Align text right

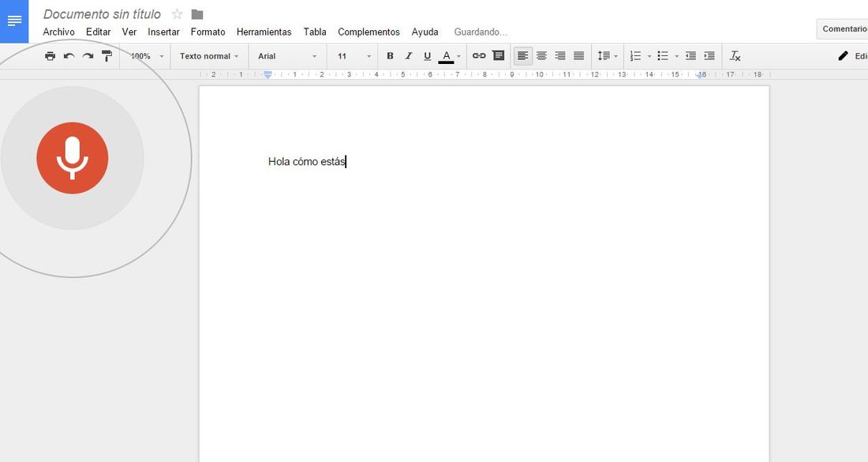pos(560,56)
